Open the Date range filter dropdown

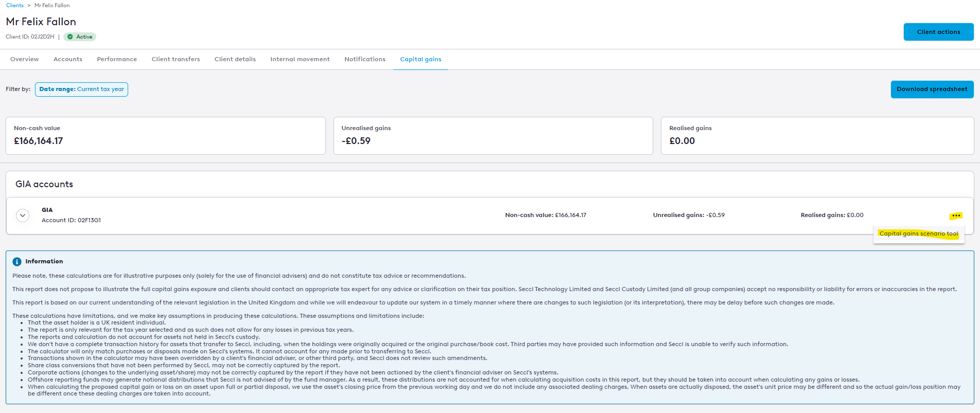[x=81, y=89]
